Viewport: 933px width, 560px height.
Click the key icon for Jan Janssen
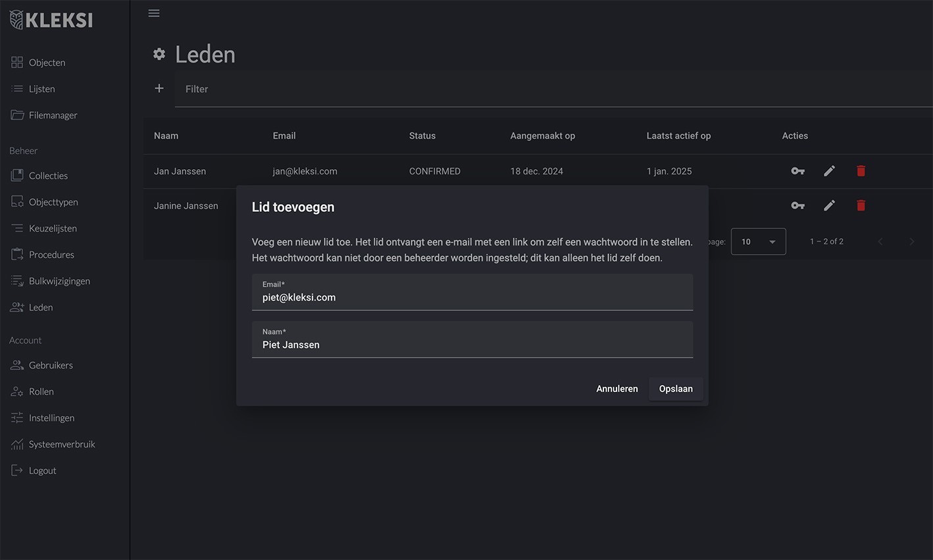(x=797, y=171)
